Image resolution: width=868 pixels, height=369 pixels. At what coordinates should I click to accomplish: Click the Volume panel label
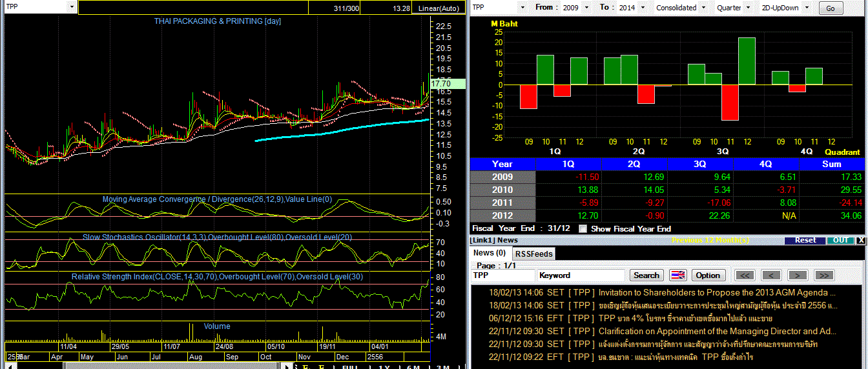217,326
